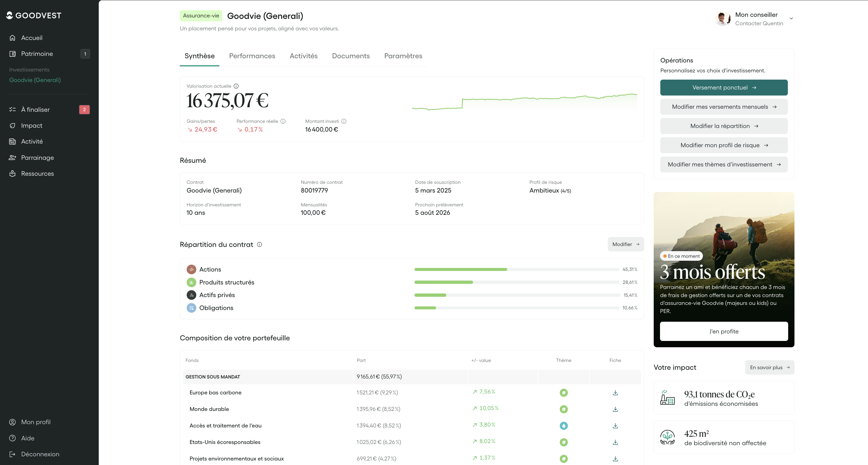Click the Europe bas carbone fund name
868x465 pixels.
(x=215, y=393)
